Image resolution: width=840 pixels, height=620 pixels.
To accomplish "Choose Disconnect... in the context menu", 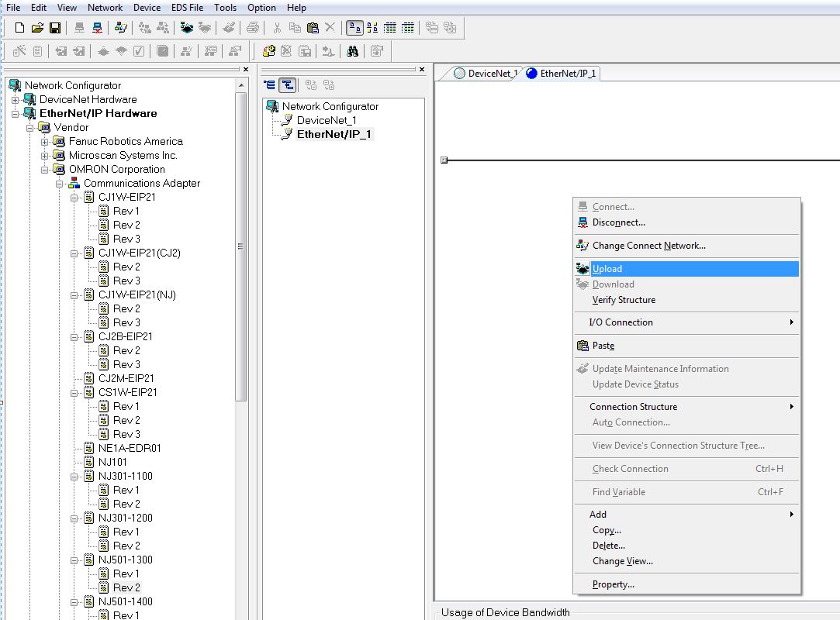I will point(686,222).
